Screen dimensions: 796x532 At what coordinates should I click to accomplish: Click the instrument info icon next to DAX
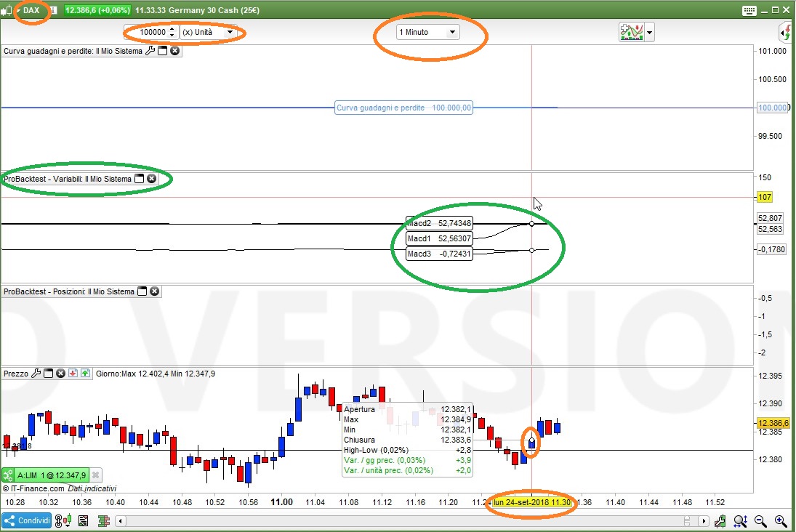pos(53,10)
